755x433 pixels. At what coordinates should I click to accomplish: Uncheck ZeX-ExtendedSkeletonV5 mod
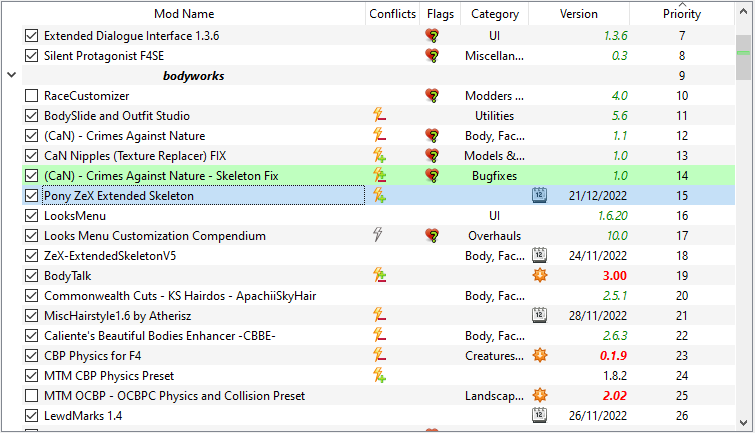pos(31,256)
